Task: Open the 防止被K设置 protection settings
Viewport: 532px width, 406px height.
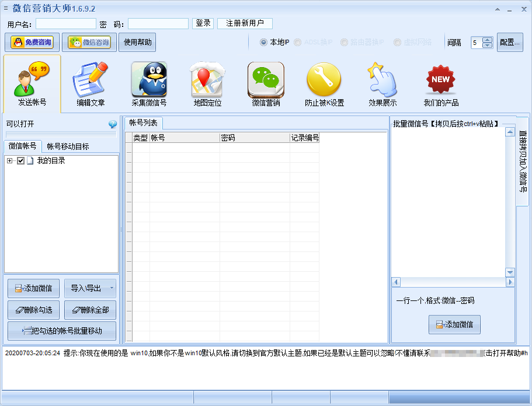Action: coord(323,82)
